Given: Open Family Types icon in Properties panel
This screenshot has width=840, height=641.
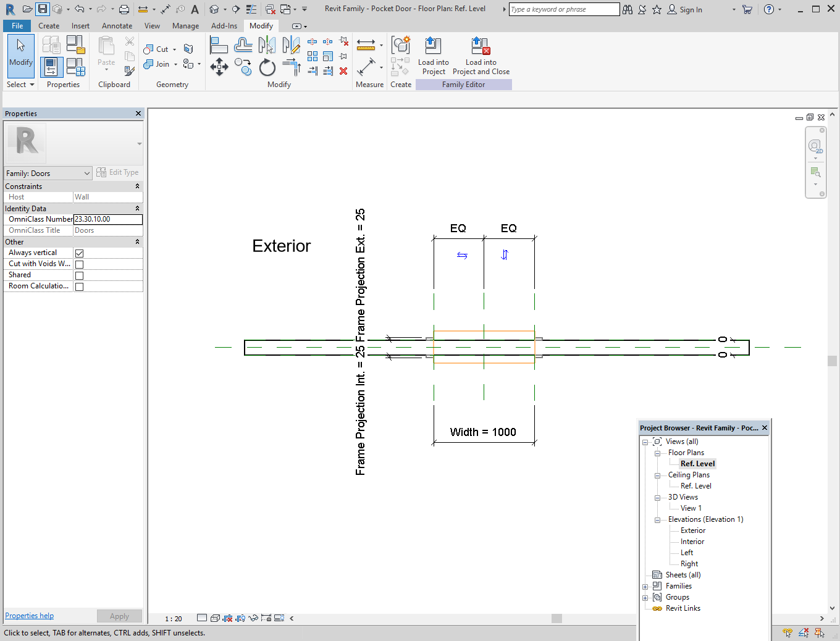Looking at the screenshot, I should [75, 67].
